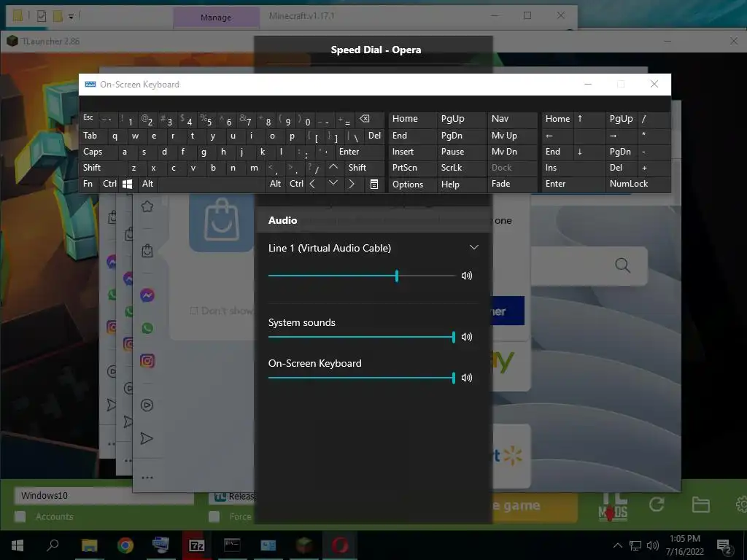Open the Opera icon on the taskbar
The height and width of the screenshot is (560, 747).
tap(340, 545)
